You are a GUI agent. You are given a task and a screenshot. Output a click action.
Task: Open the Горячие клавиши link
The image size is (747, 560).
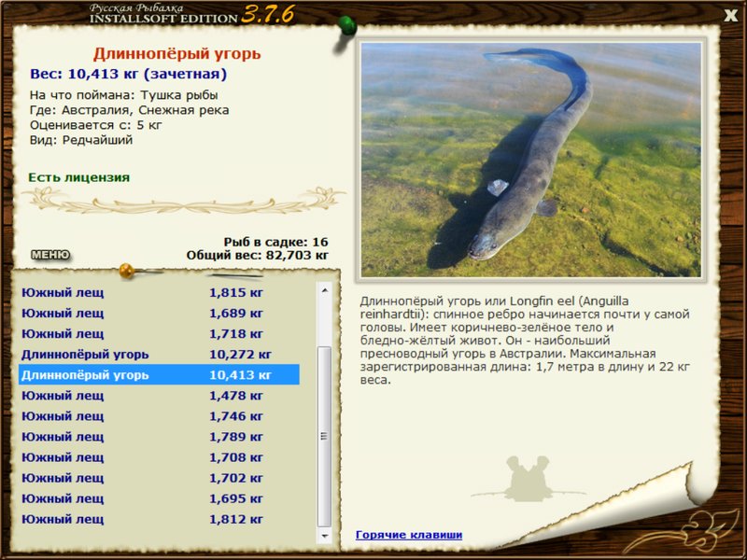(x=409, y=535)
